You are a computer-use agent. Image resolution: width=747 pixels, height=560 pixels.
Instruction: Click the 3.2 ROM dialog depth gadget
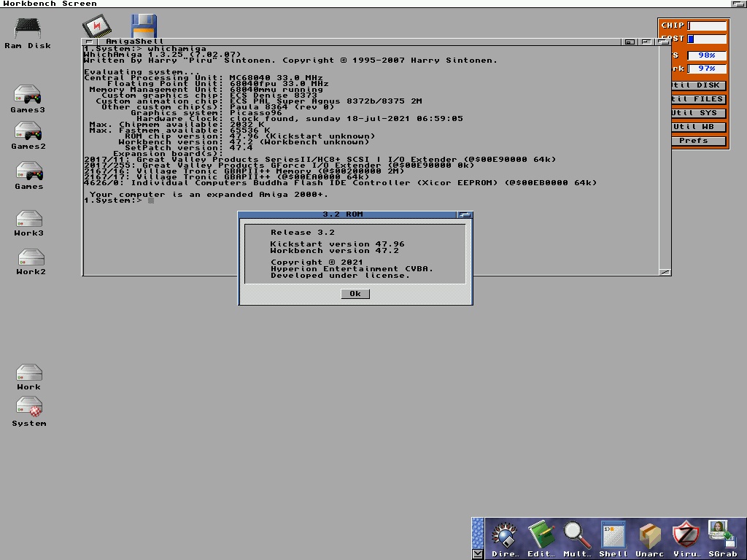465,215
